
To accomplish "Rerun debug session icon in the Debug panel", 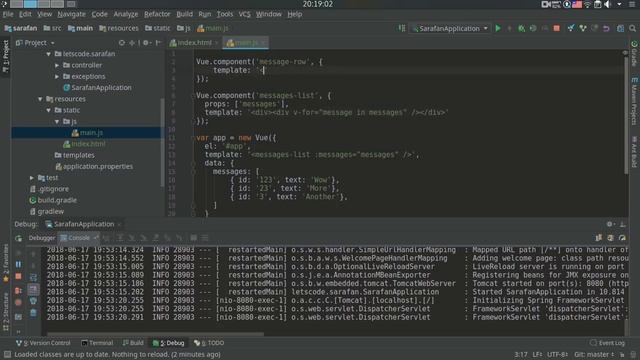I will [18, 238].
